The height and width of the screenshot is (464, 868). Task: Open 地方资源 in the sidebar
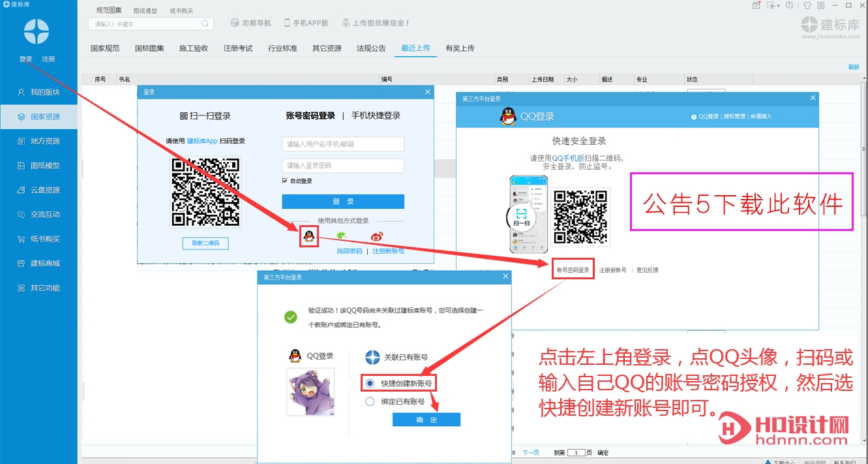pyautogui.click(x=38, y=141)
